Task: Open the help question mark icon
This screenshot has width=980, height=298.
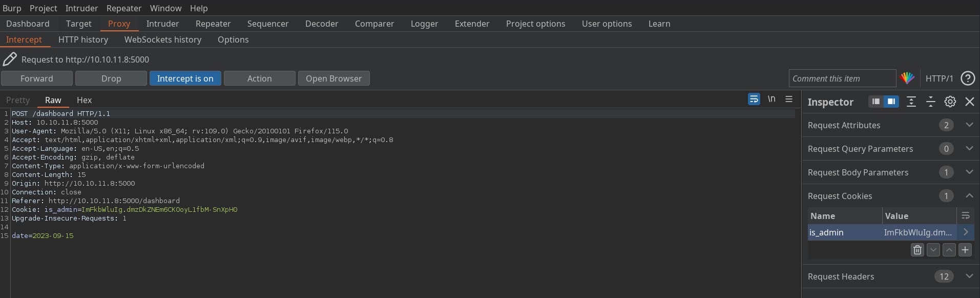Action: click(x=968, y=78)
